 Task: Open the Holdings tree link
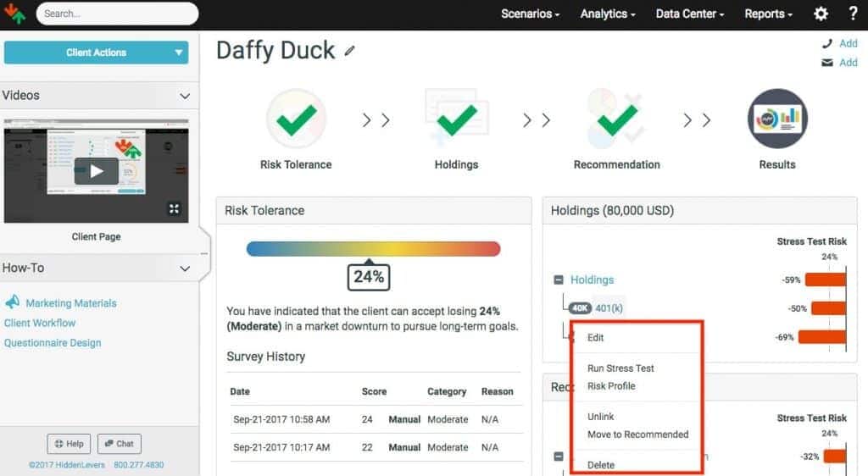click(x=593, y=280)
